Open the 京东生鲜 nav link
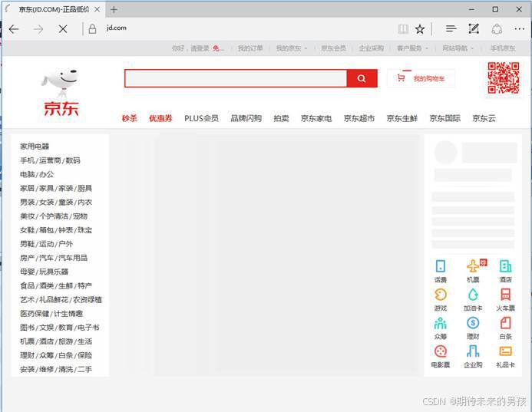This screenshot has height=412, width=532. [x=402, y=118]
